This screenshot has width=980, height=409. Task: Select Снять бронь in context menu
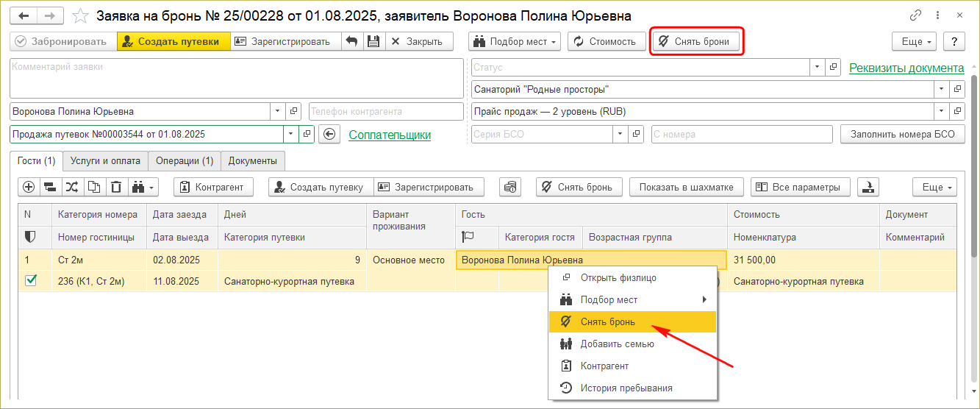click(632, 321)
